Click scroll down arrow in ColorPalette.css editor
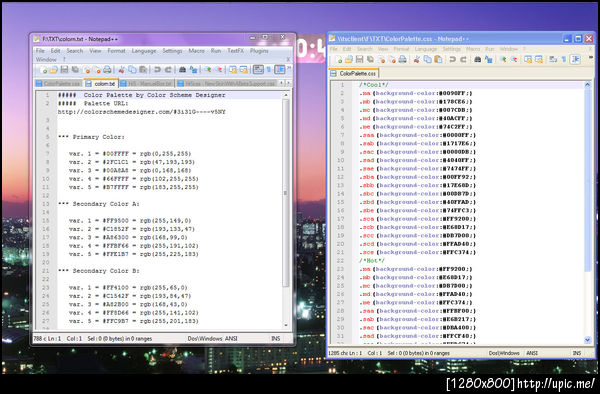 (x=588, y=340)
